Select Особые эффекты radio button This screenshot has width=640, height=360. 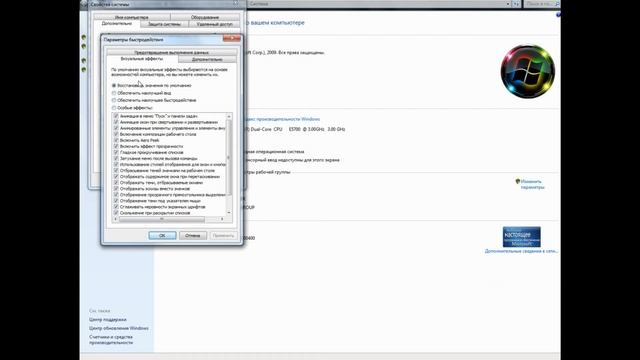pyautogui.click(x=114, y=108)
